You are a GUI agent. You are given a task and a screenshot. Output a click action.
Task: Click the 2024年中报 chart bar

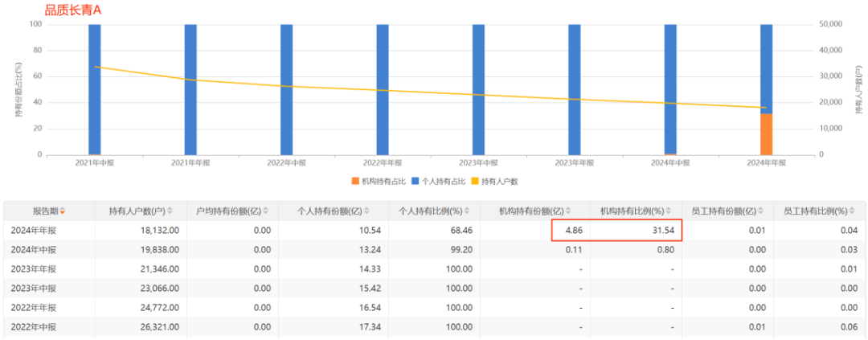pos(670,89)
